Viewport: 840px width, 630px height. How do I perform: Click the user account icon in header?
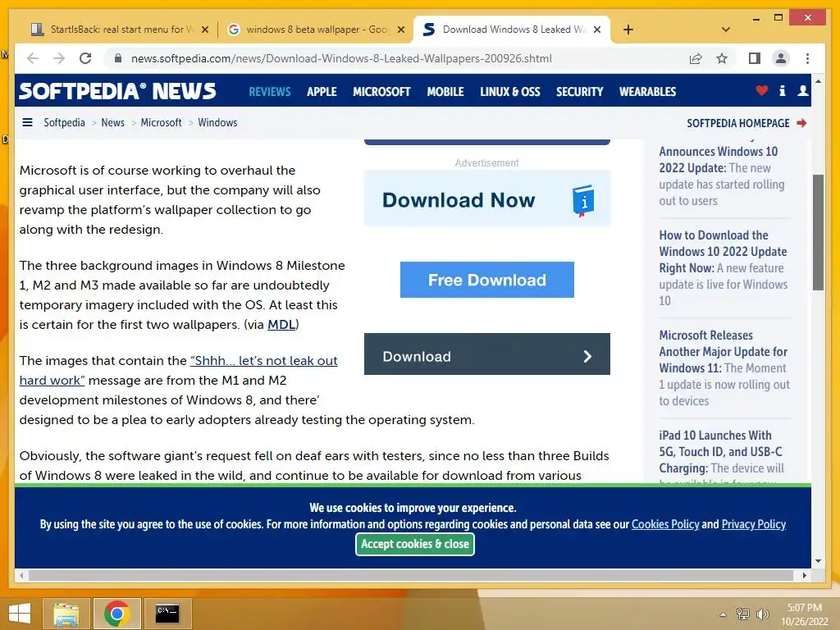[802, 90]
